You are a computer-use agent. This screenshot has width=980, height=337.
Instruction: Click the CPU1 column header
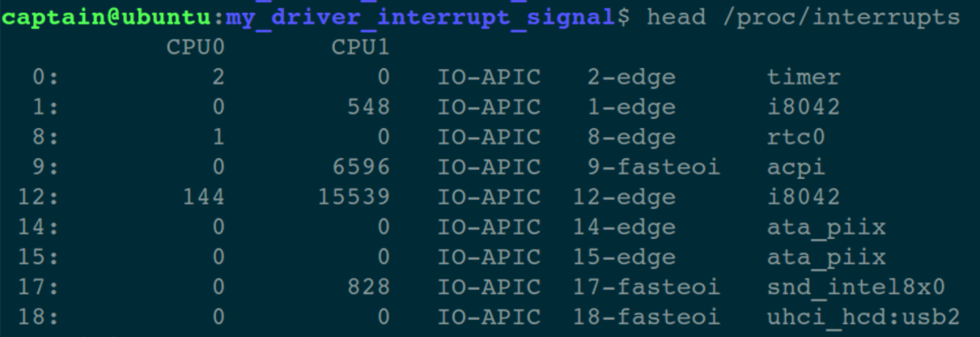360,47
